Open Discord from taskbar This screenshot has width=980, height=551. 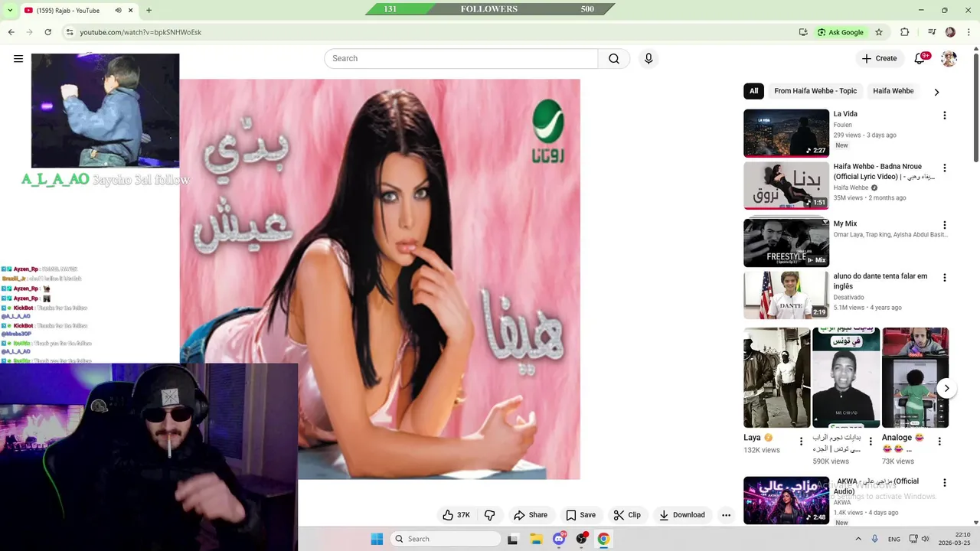[x=559, y=539]
